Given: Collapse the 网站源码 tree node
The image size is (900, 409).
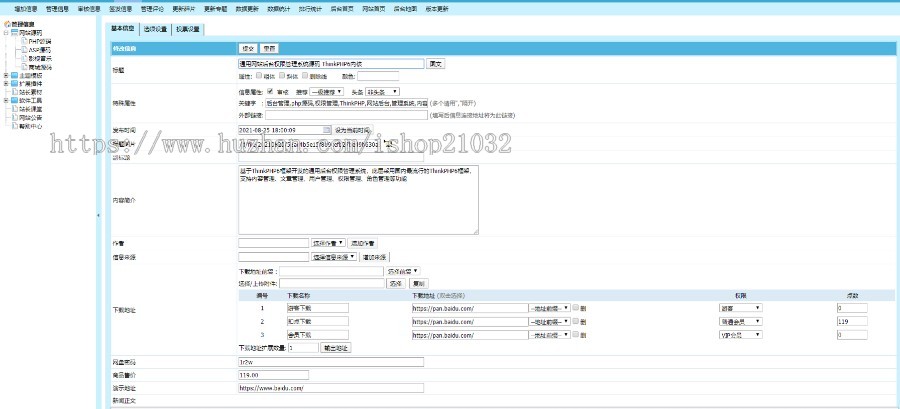Looking at the screenshot, I should click(6, 33).
